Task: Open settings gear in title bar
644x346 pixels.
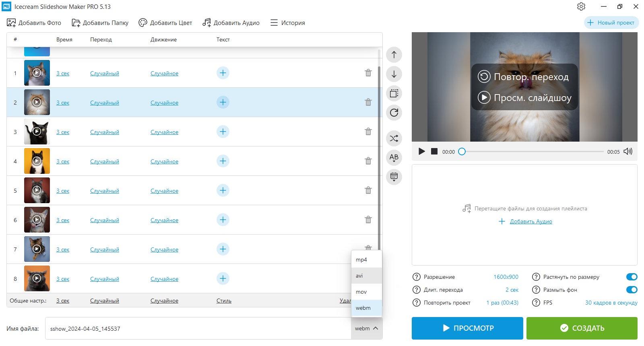Action: point(581,6)
